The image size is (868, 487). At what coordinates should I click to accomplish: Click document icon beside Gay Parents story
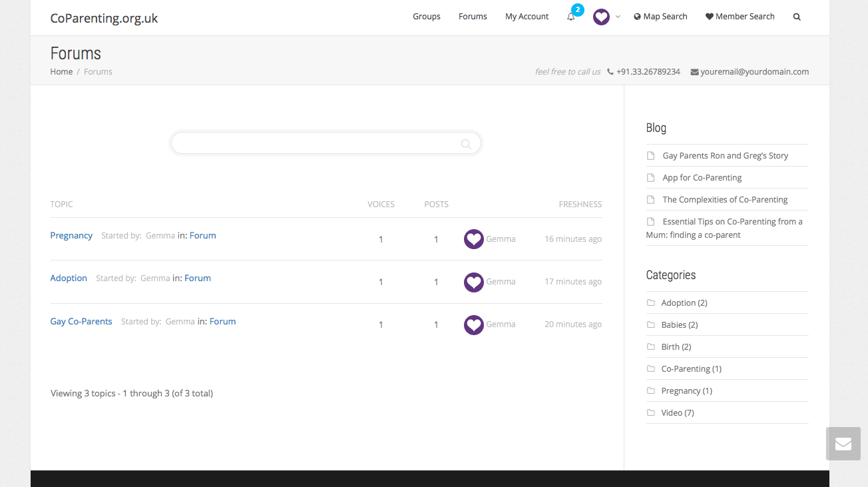(x=651, y=156)
